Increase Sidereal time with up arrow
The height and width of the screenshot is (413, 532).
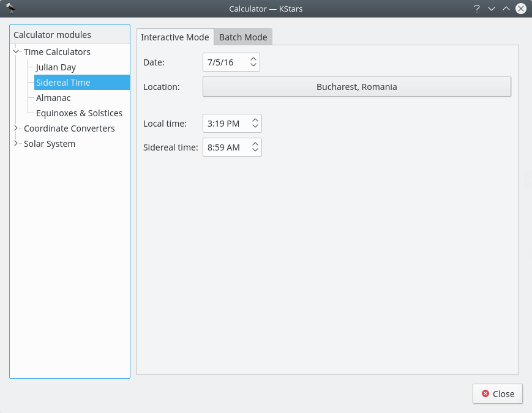pos(255,144)
